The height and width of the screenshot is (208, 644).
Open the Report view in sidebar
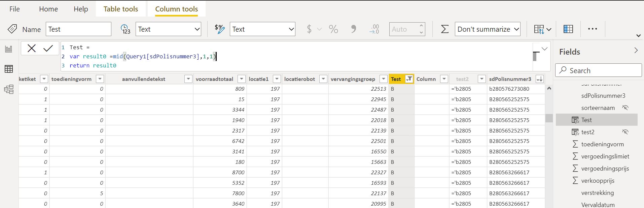(x=9, y=49)
